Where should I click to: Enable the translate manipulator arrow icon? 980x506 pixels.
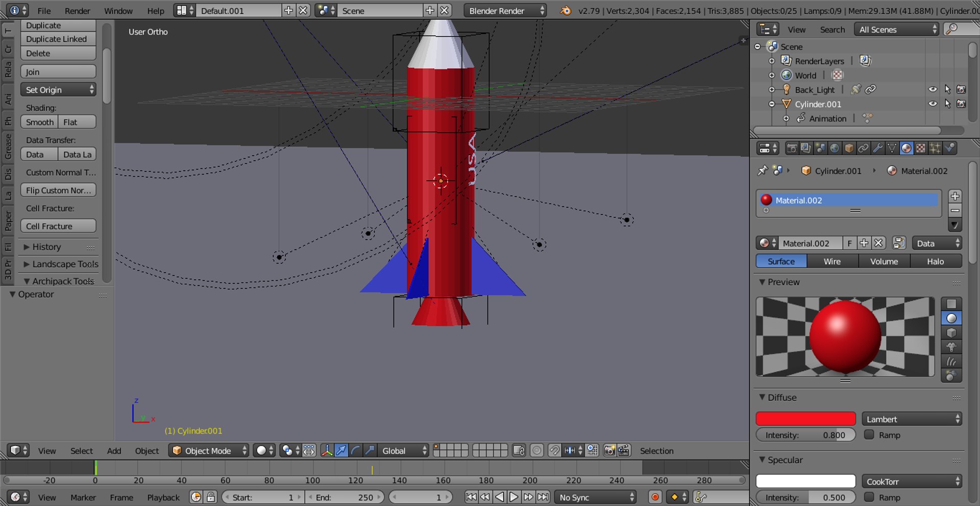(341, 450)
